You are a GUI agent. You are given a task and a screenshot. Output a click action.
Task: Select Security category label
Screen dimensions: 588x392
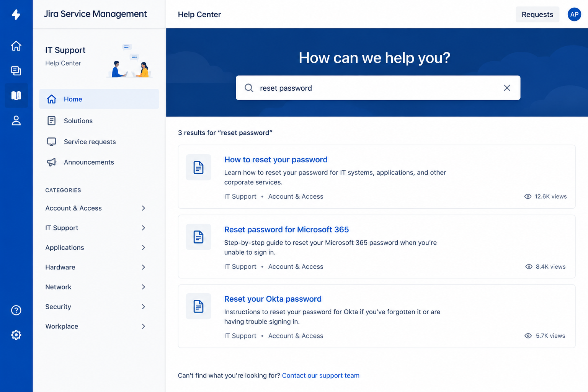point(58,307)
